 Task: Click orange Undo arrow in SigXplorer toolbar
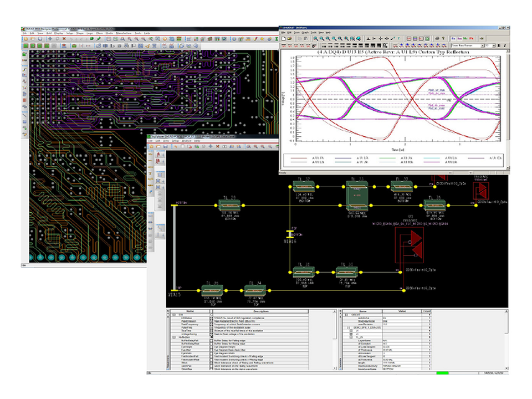pos(176,146)
